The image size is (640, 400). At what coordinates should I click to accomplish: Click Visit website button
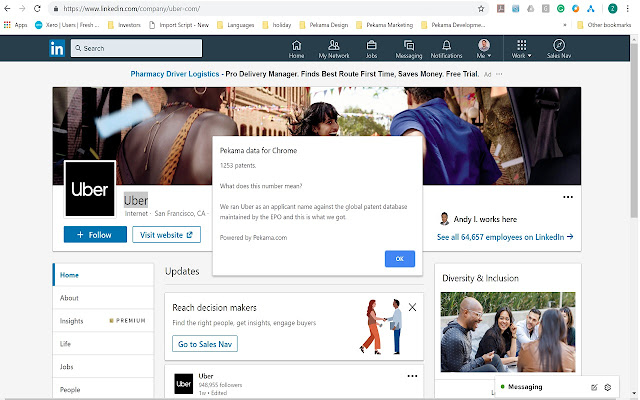(166, 235)
